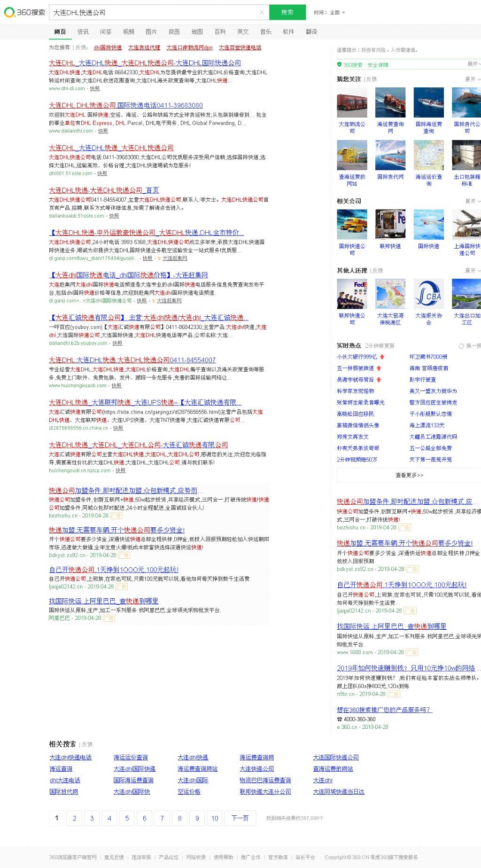Expand the 猜您关注 section

pyautogui.click(x=472, y=79)
